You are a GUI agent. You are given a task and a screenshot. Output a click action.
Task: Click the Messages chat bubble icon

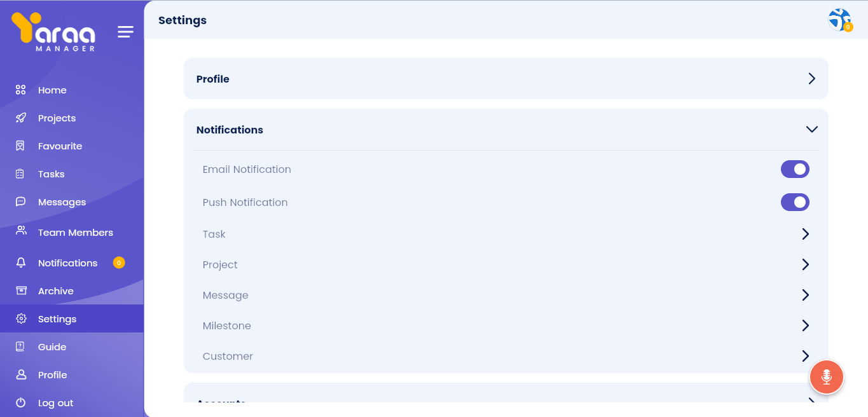pos(21,202)
